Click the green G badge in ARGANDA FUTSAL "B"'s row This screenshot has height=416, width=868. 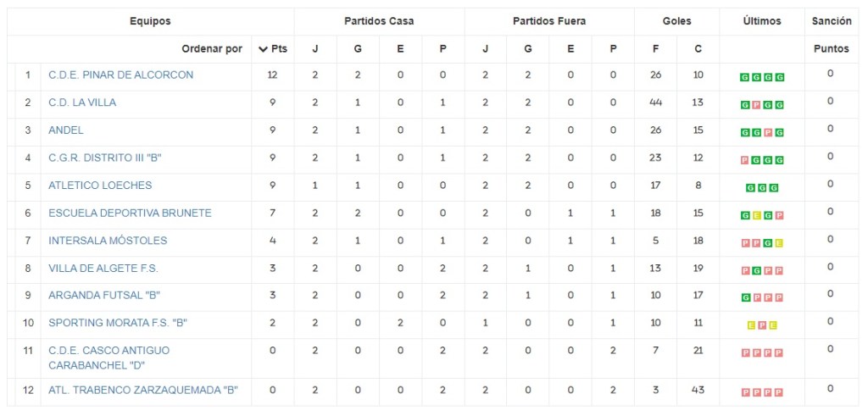coord(745,298)
